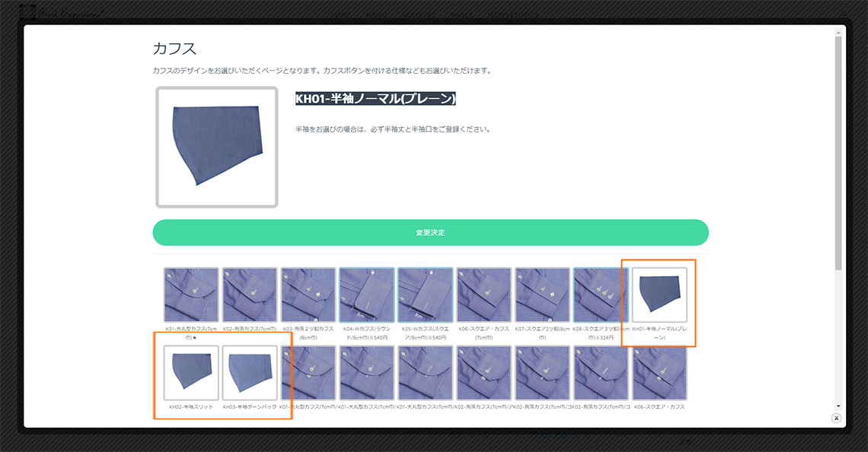Select the KH02 半袖スリット sleeve thumbnail

click(191, 373)
